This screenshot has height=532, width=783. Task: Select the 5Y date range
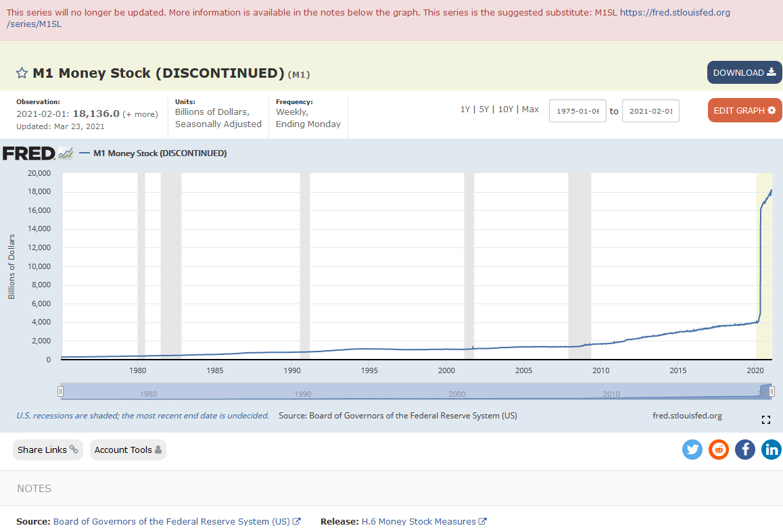[x=484, y=110]
